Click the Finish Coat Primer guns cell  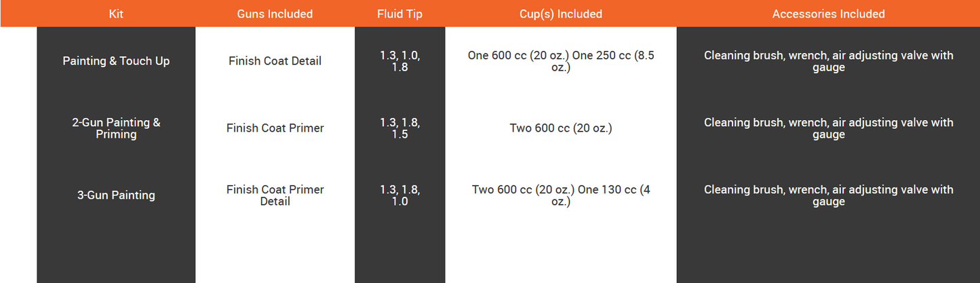pyautogui.click(x=275, y=128)
